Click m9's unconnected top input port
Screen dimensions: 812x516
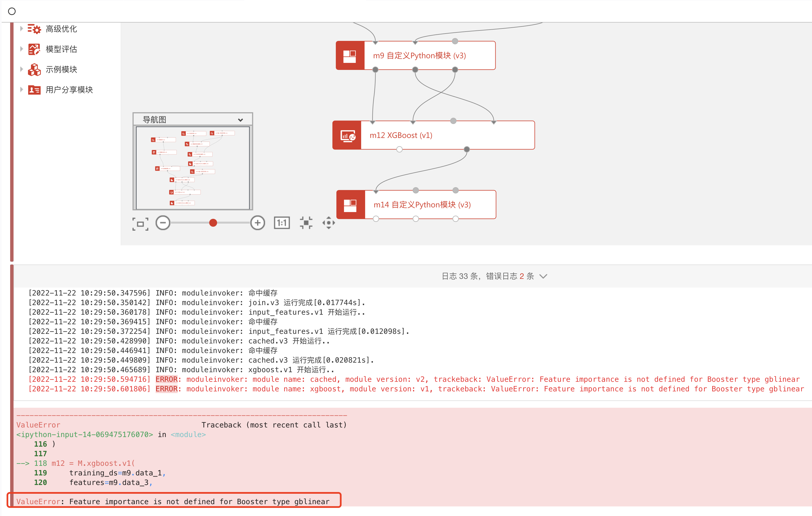455,41
